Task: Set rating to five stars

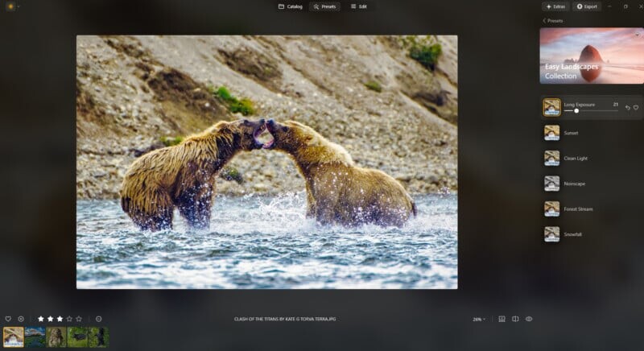Action: pos(78,319)
